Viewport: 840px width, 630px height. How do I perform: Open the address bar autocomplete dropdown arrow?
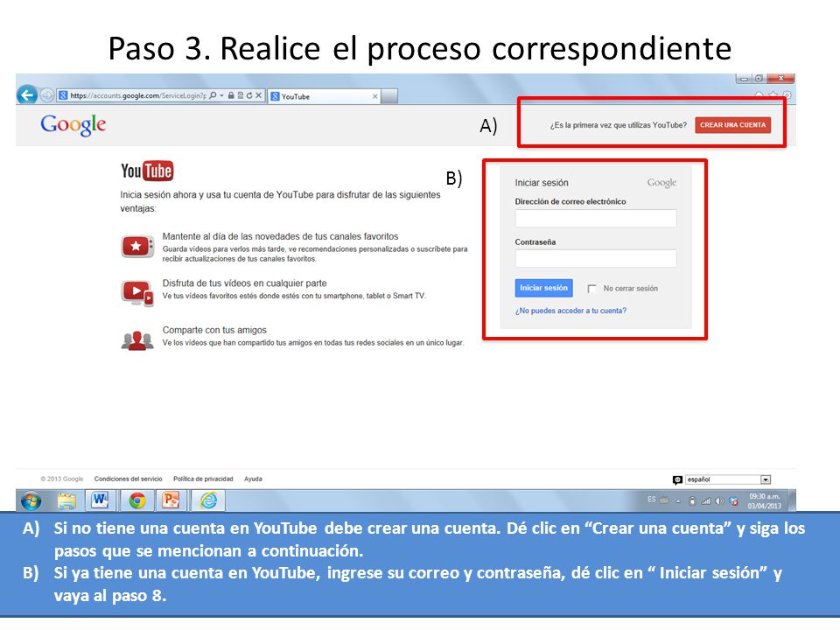[221, 95]
